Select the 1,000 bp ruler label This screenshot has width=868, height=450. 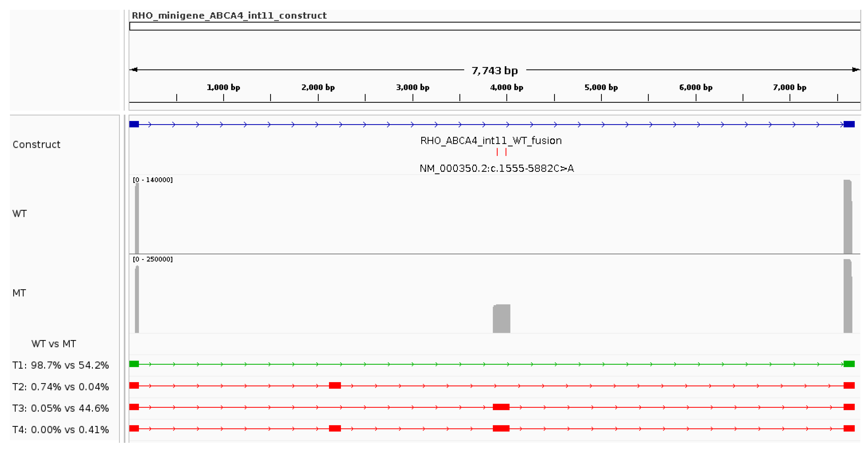(x=223, y=87)
